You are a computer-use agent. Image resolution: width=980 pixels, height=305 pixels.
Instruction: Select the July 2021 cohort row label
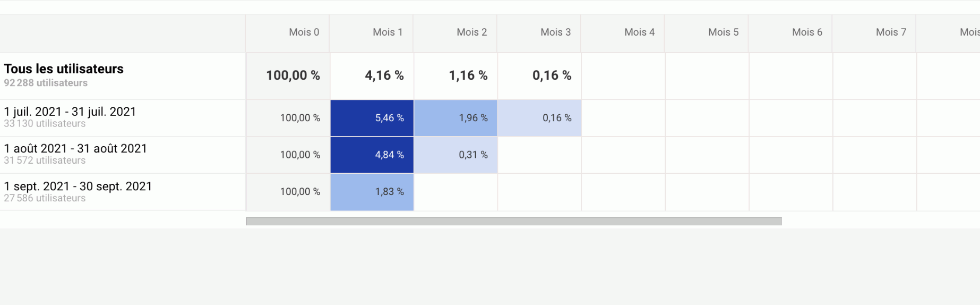(x=70, y=112)
